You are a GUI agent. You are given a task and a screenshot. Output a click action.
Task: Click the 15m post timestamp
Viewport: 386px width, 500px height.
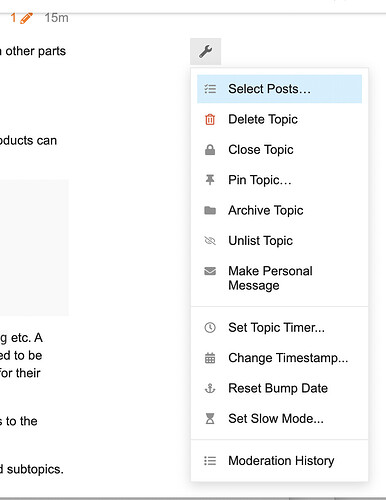click(57, 18)
